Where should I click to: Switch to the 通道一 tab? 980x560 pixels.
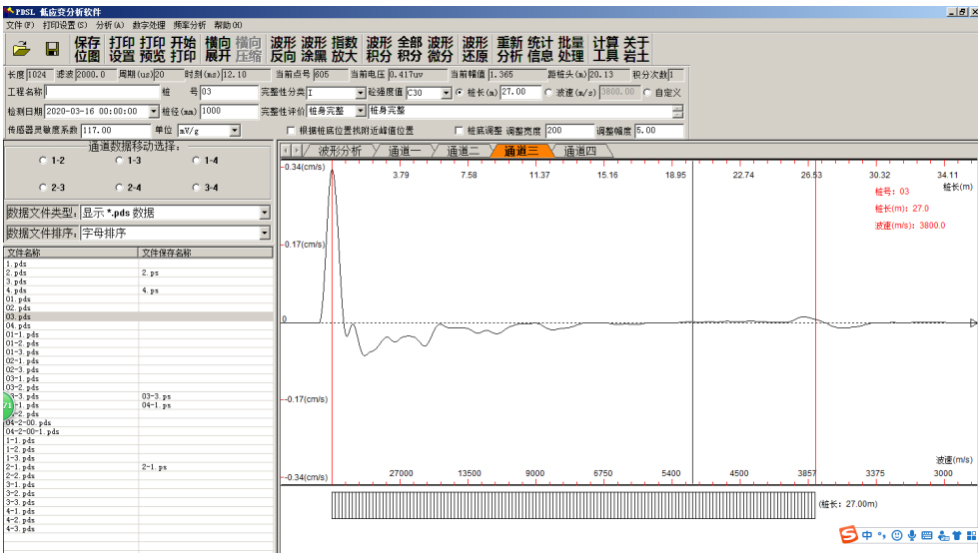(x=405, y=151)
